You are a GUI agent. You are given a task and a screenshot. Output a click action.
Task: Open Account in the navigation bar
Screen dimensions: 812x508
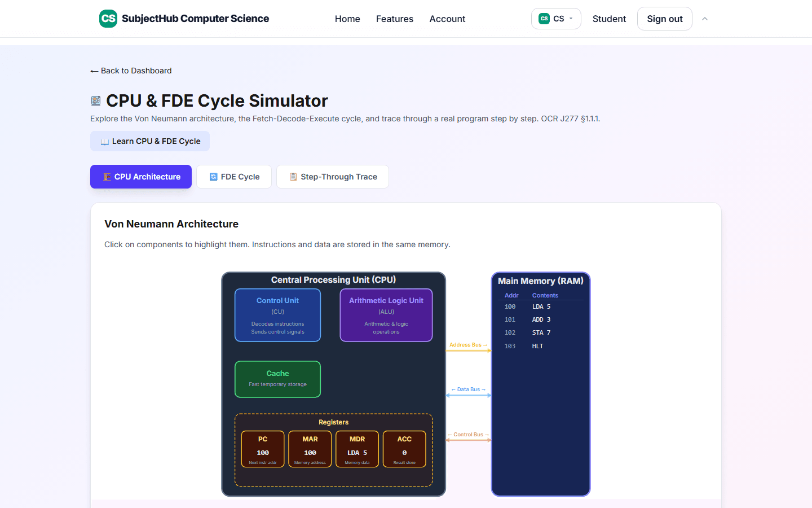pyautogui.click(x=447, y=19)
